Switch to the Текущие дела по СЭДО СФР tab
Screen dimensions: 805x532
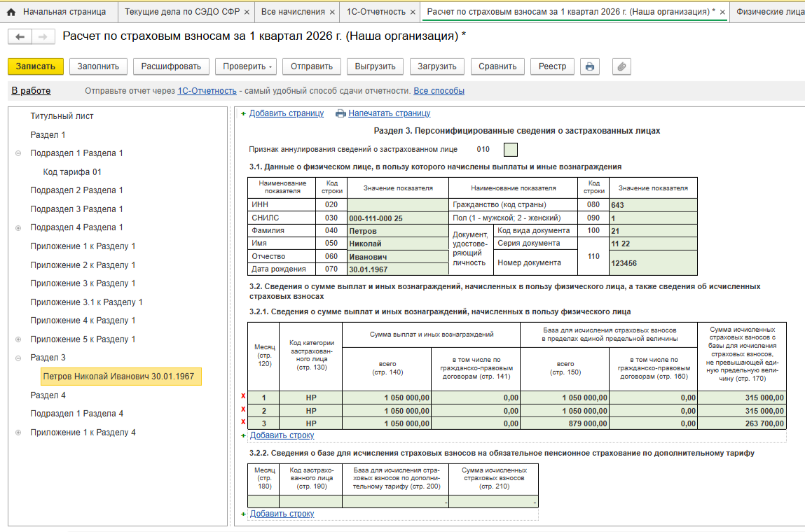tap(181, 12)
